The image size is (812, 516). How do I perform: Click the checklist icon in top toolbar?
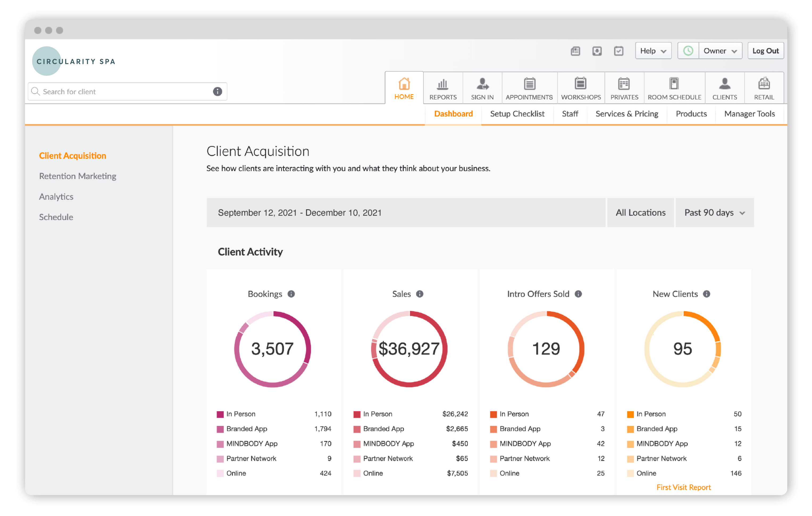coord(618,51)
